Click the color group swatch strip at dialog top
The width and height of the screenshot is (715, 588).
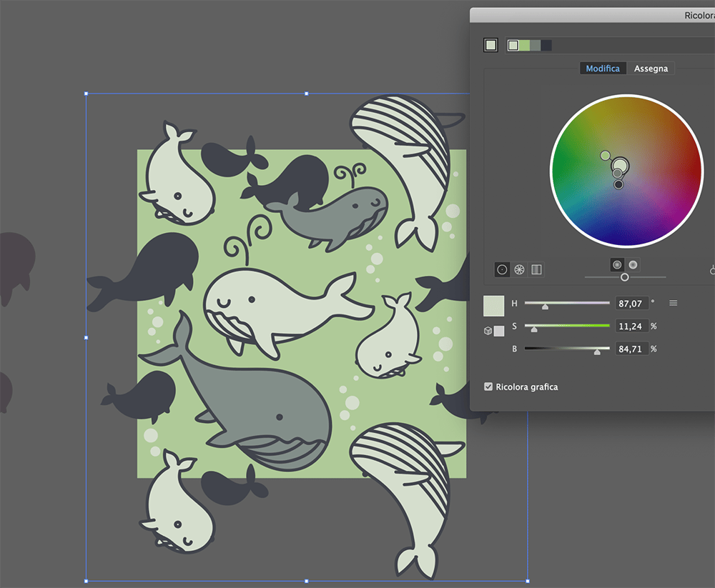529,44
